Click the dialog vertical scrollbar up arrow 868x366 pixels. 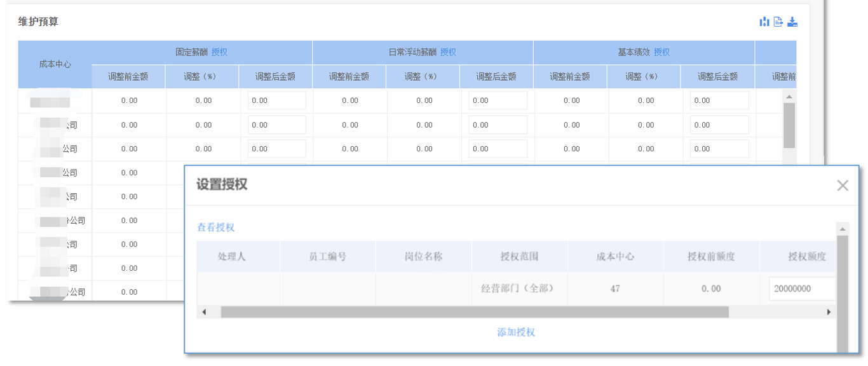coord(843,229)
